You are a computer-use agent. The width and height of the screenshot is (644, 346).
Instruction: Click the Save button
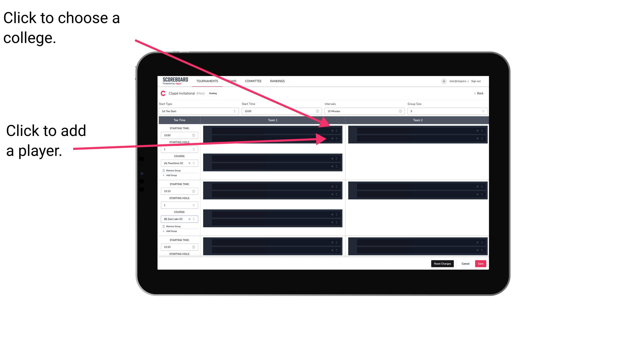pyautogui.click(x=481, y=263)
